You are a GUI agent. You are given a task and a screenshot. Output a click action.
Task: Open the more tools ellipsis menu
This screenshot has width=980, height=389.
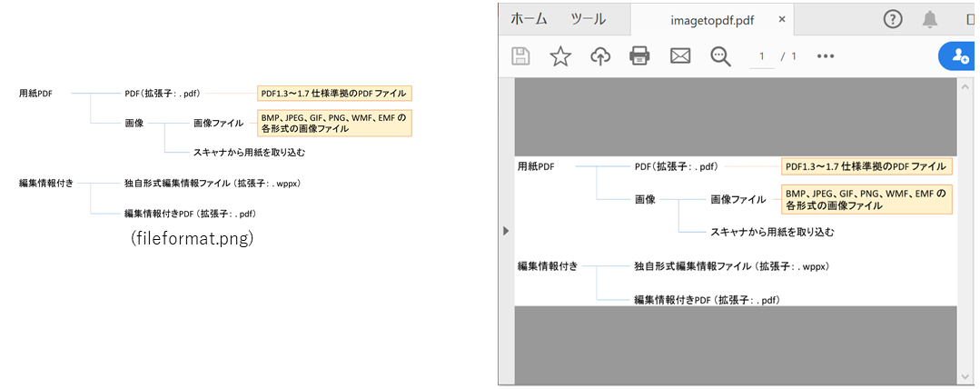coord(826,56)
